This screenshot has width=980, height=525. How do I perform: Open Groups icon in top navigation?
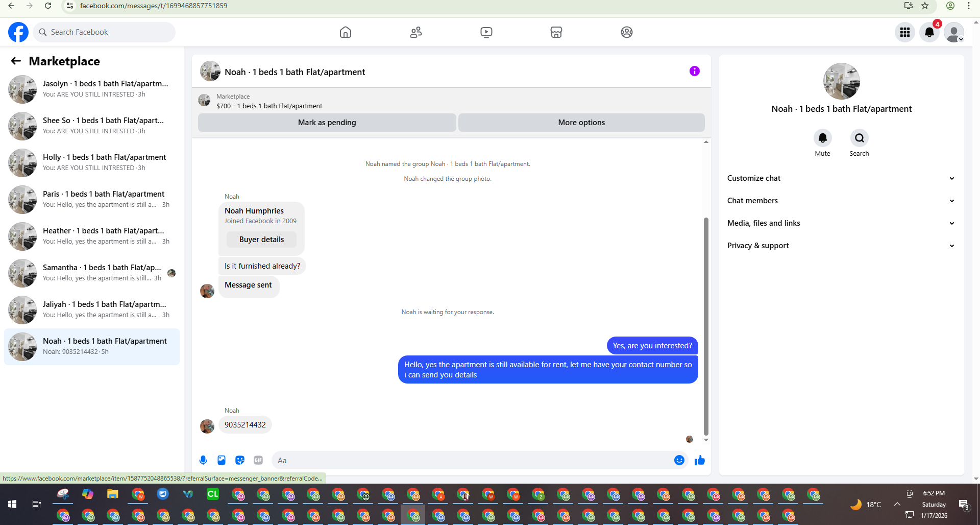click(627, 32)
